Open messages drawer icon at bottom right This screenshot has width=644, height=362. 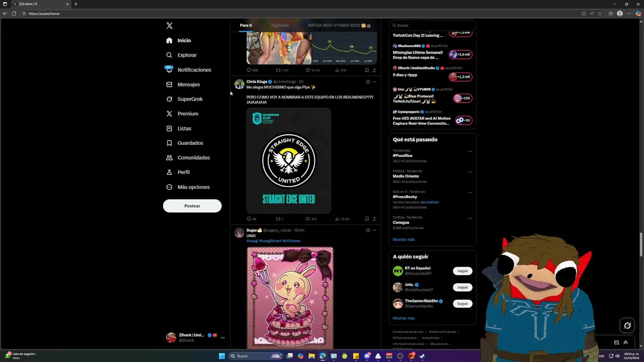tap(616, 342)
